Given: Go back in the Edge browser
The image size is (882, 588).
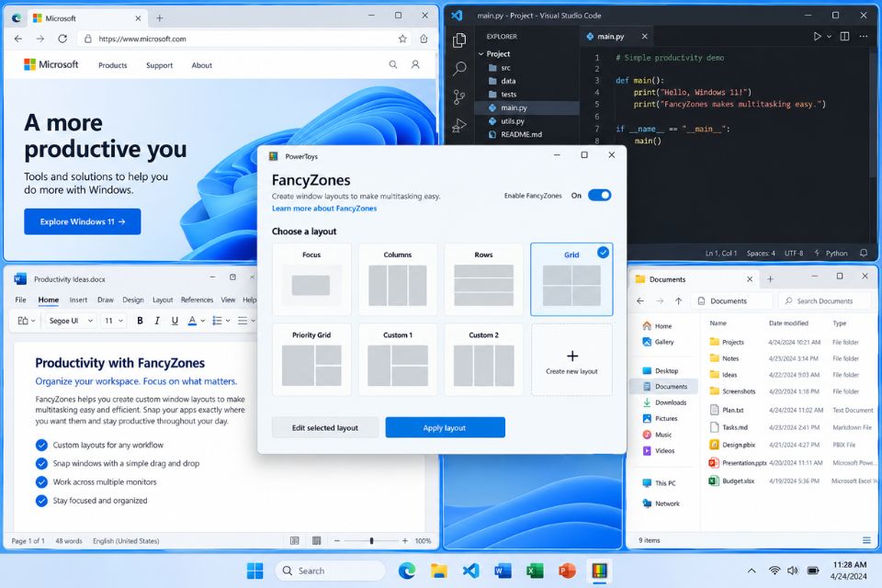Looking at the screenshot, I should (x=18, y=39).
